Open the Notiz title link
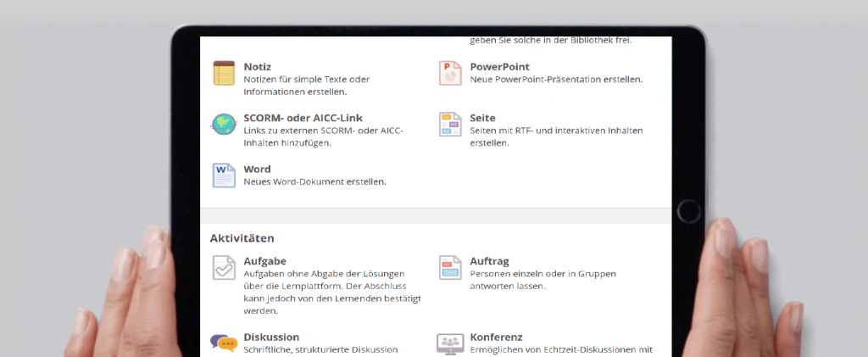868x357 pixels. 257,66
